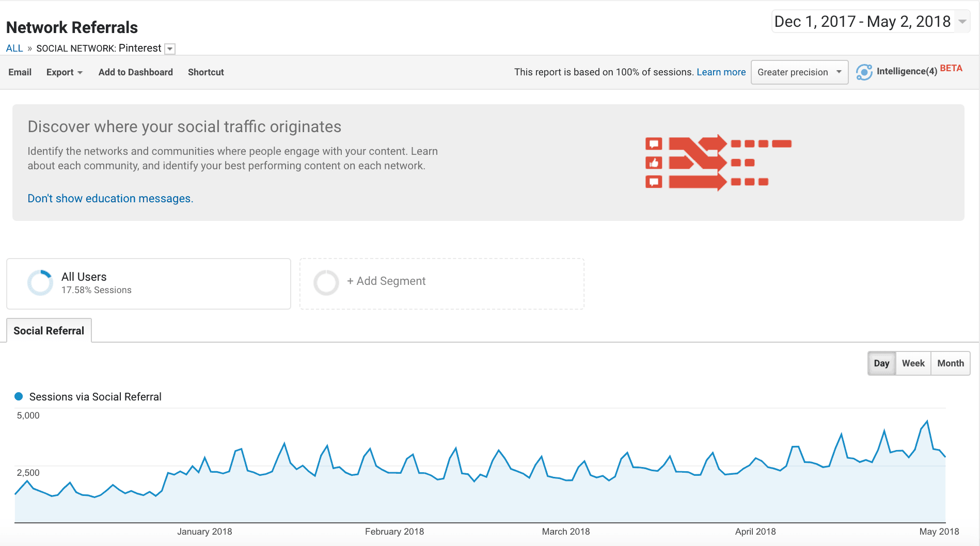Switch chart granularity to Day
Viewport: 980px width, 546px height.
pos(881,363)
